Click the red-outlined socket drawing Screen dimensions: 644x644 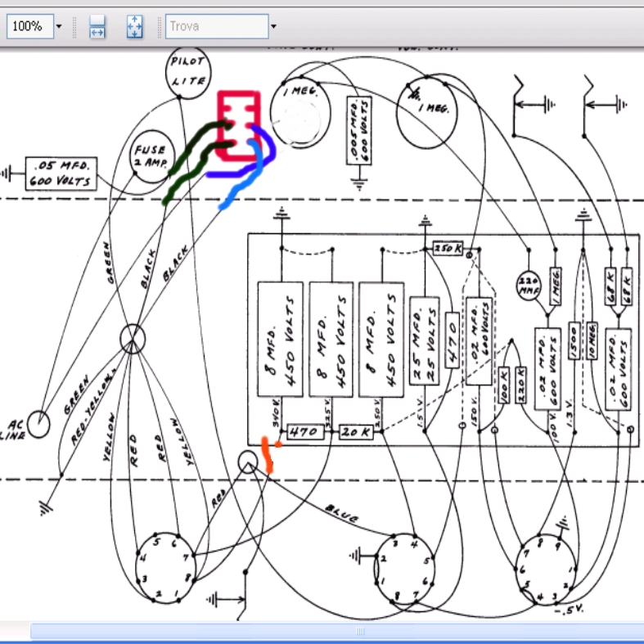(239, 126)
